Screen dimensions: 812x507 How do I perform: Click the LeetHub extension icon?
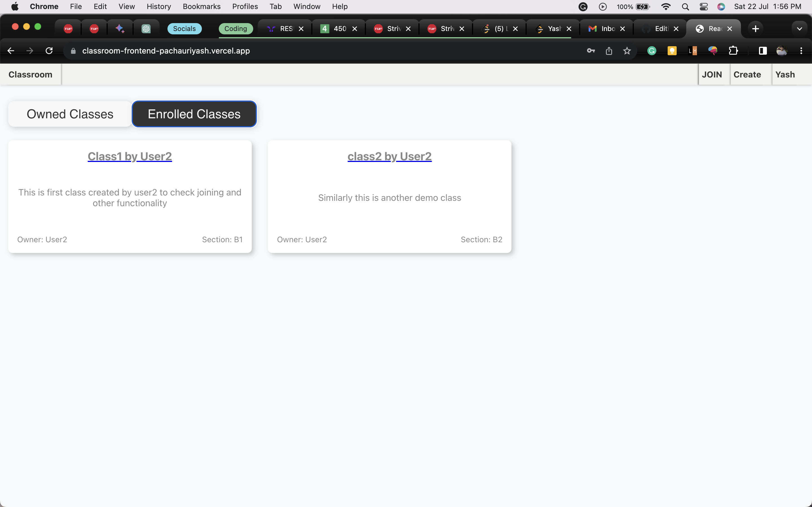(x=692, y=51)
